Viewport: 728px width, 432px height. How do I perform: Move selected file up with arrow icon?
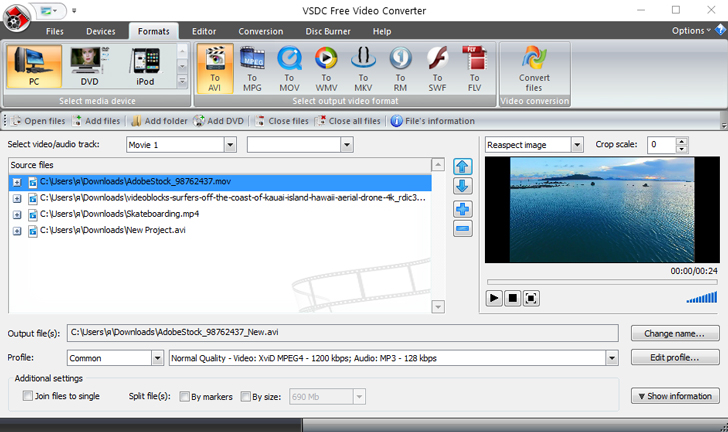[x=462, y=166]
